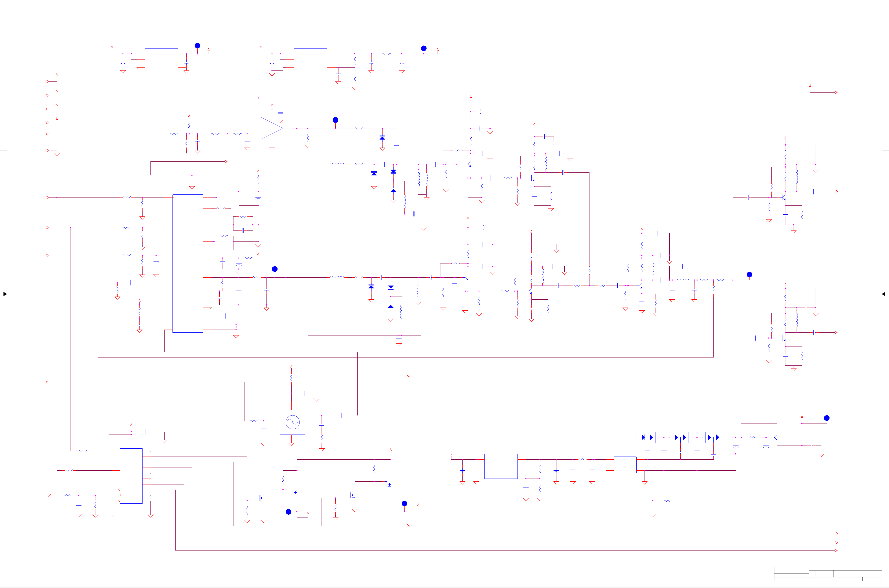Select the sine-wave oscillator symbol
Screen dimensions: 889x588
point(293,422)
